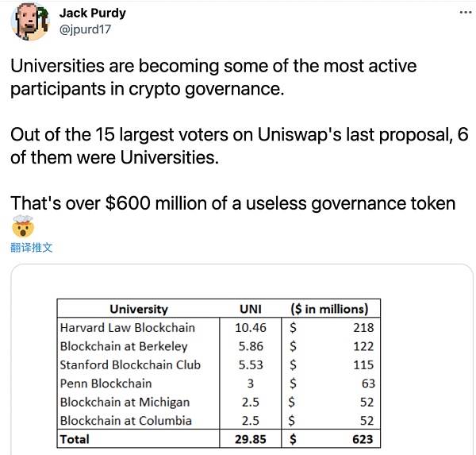Select the Blockchain at Berkeley row
The image size is (476, 455).
point(219,346)
